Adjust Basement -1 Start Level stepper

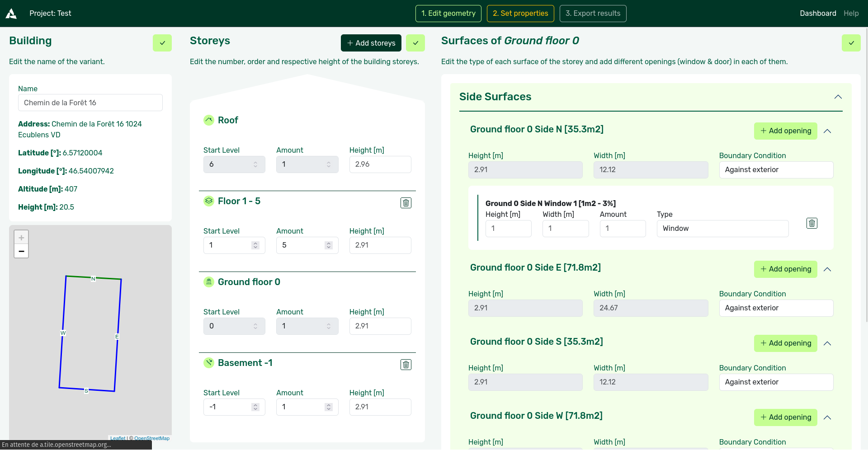[255, 407]
